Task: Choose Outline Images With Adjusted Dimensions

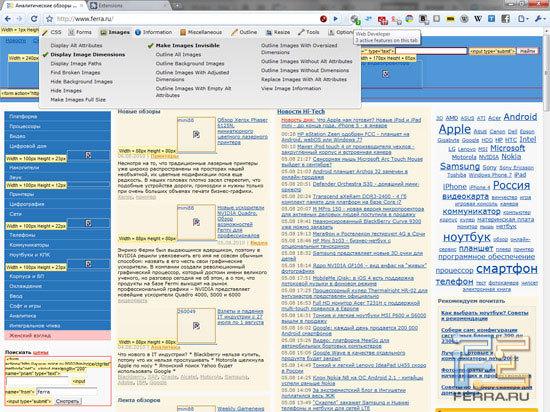Action: click(x=193, y=76)
